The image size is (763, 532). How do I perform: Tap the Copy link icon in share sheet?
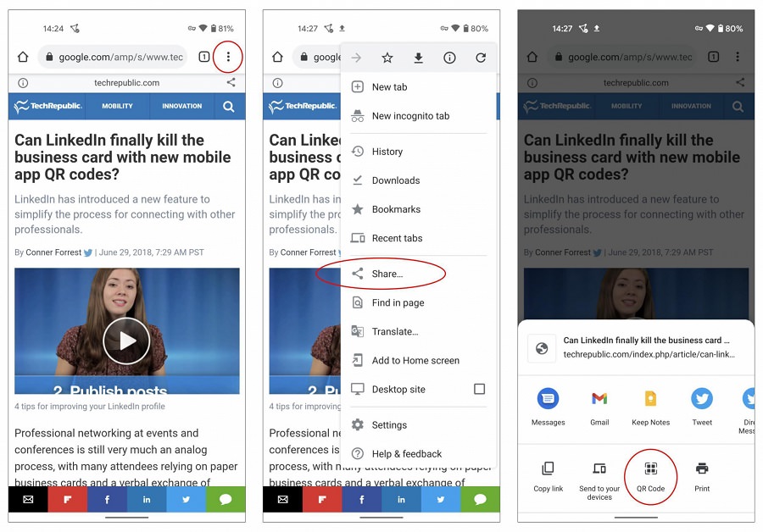tap(548, 477)
